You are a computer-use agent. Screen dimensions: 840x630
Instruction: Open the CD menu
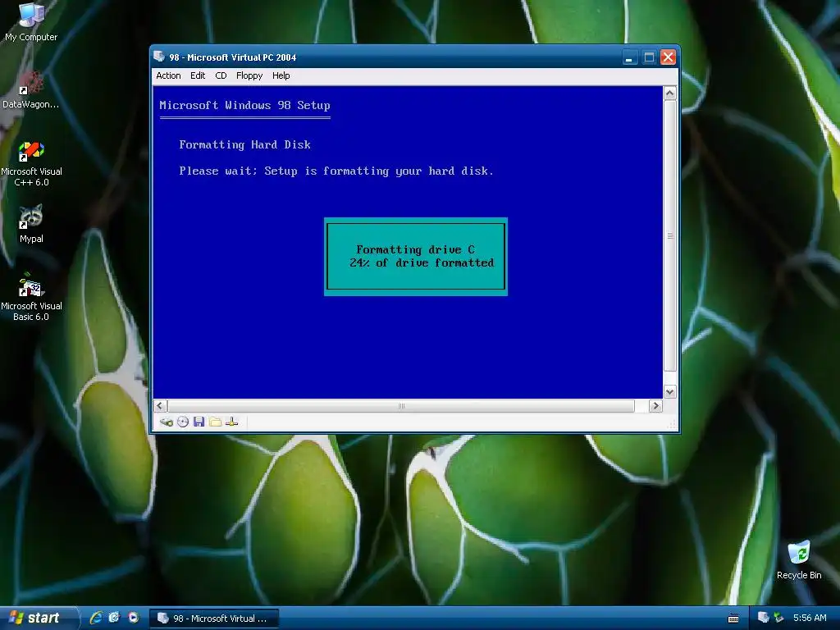click(x=221, y=75)
